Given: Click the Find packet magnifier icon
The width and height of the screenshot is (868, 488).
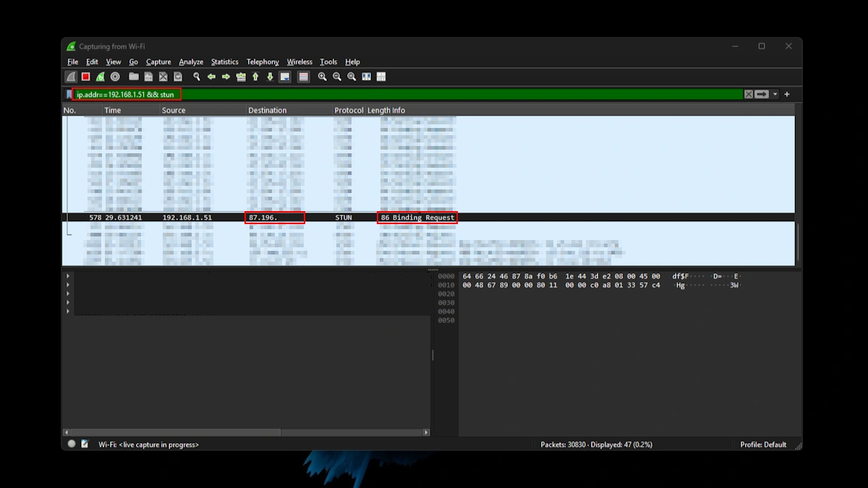Looking at the screenshot, I should (x=196, y=77).
